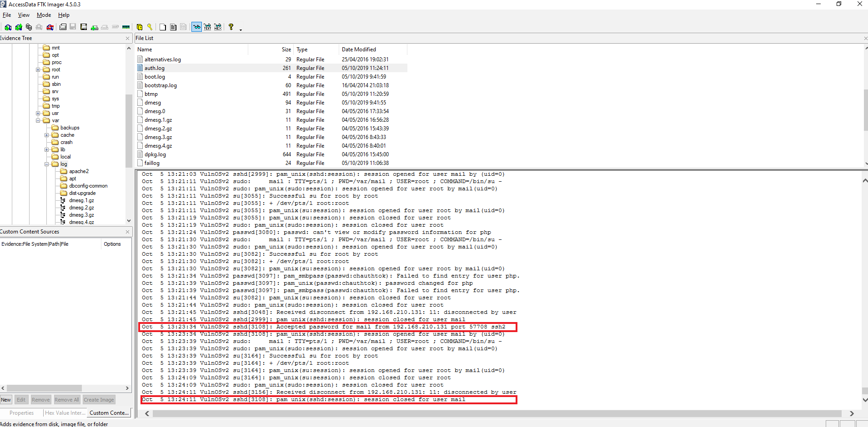This screenshot has height=427, width=868.
Task: Expand the usr folder in Evidence Tree
Action: 38,114
